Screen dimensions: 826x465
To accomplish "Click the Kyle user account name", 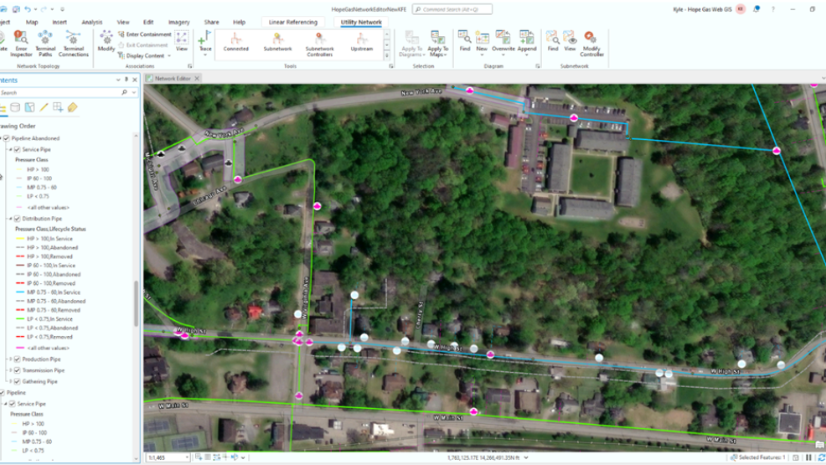I will click(x=702, y=9).
